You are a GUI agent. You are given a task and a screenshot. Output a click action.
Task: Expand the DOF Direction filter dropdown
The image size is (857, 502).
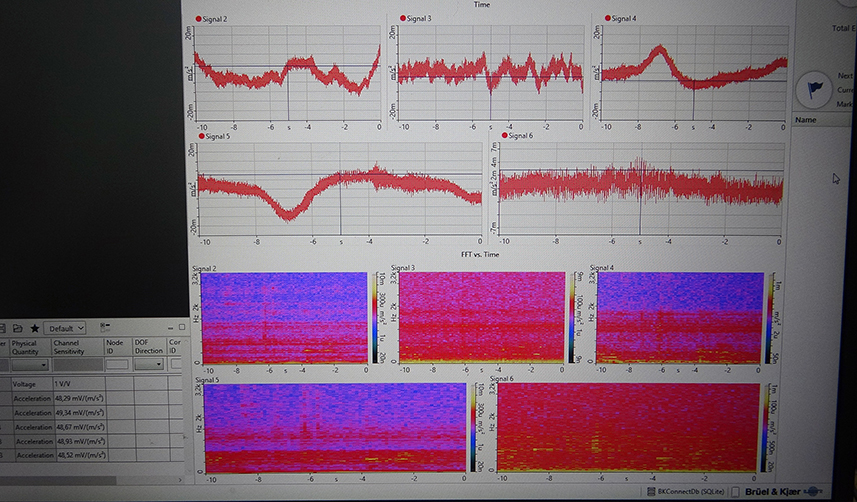(148, 365)
